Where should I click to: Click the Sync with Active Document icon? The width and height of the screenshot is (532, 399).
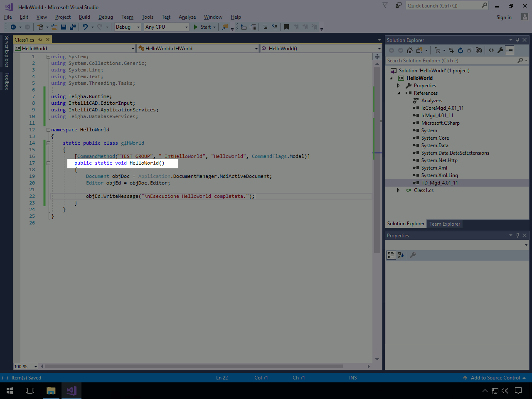(451, 50)
